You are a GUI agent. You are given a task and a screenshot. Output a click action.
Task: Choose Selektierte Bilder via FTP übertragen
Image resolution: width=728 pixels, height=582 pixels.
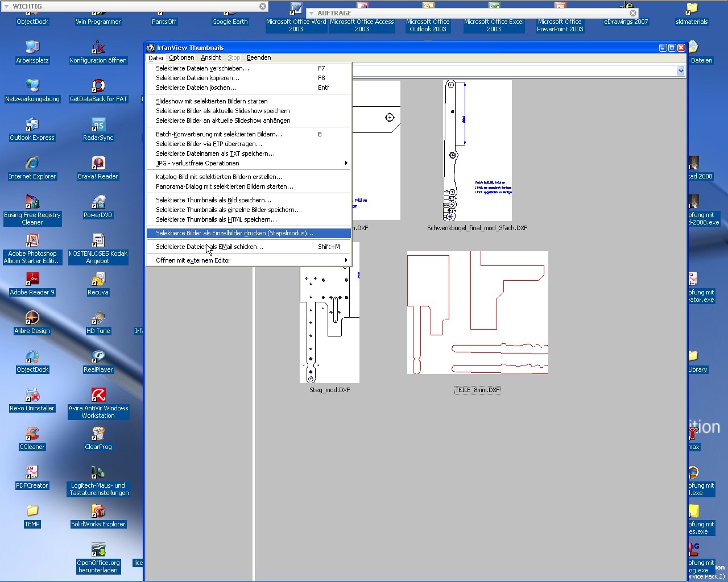tap(249, 144)
